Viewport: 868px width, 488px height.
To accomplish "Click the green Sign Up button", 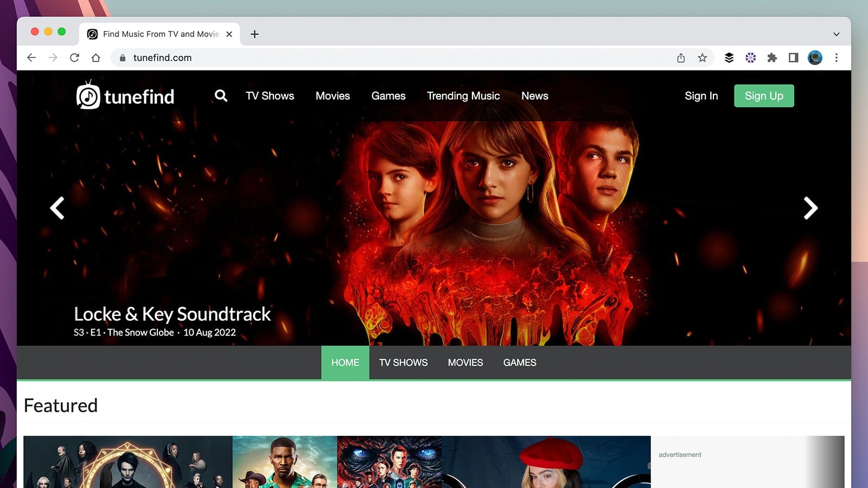I will coord(764,95).
